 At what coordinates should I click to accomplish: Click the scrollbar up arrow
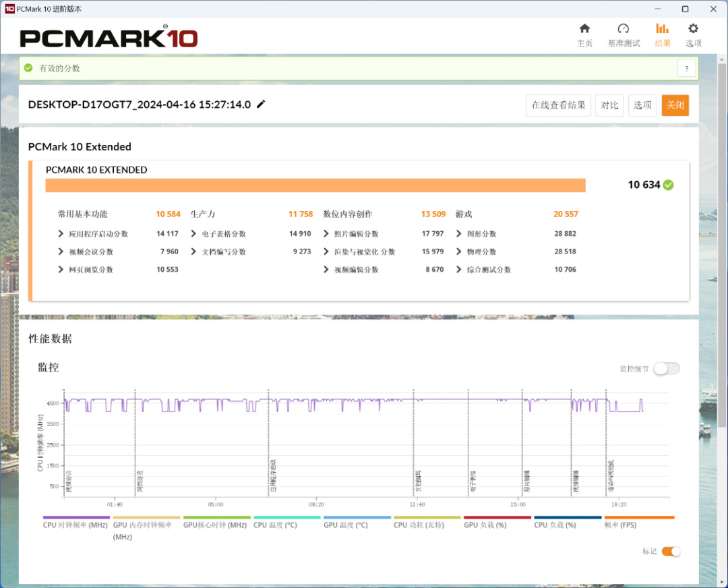click(722, 59)
